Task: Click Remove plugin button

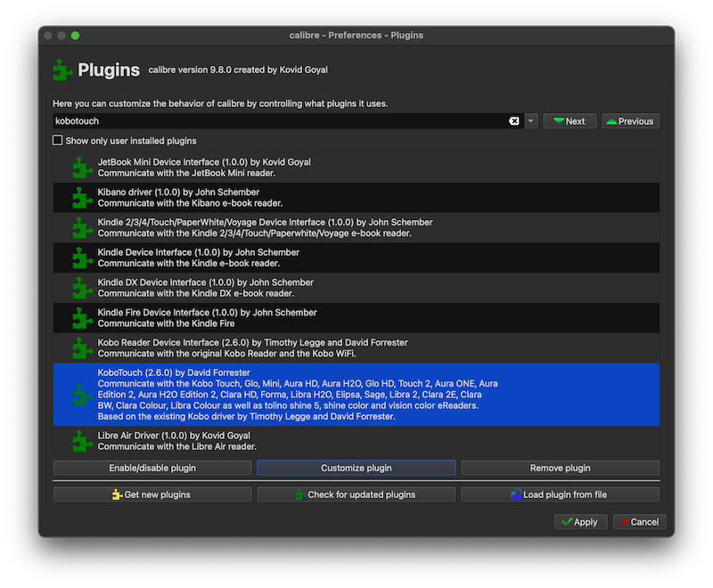Action: (x=560, y=468)
